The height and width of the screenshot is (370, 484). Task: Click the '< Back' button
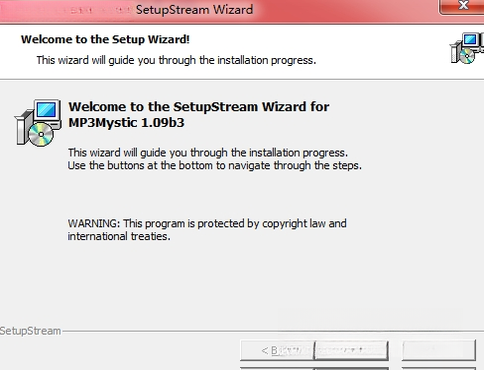(x=277, y=350)
